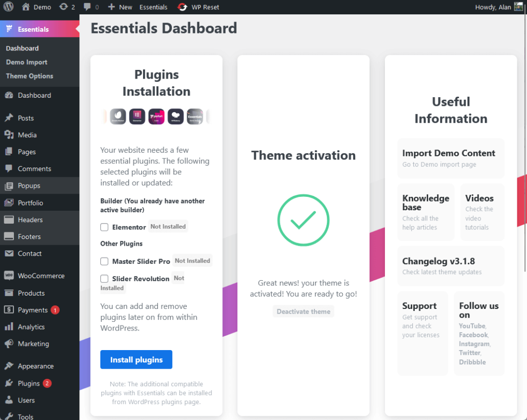Viewport: 527px width, 420px height.
Task: Tick the Slider Revolution checkbox
Action: click(x=104, y=279)
